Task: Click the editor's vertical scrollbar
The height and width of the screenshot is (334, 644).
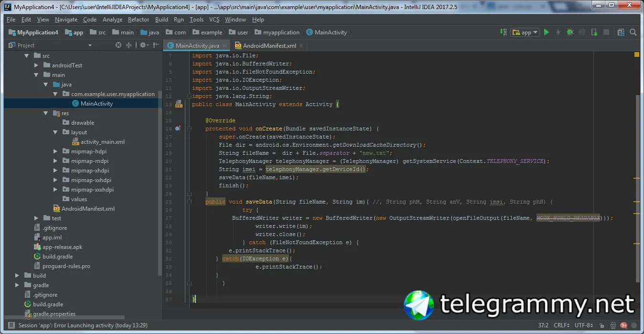Action: click(x=637, y=189)
